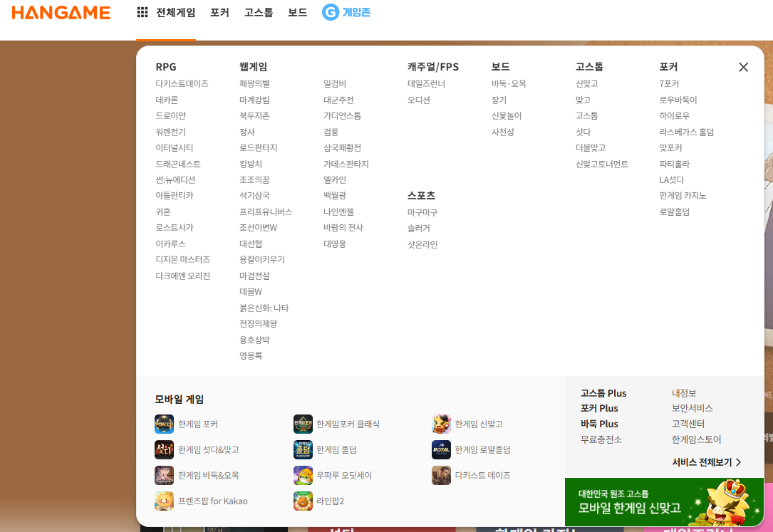The width and height of the screenshot is (773, 532).
Task: Open the 한게임 로얄홀덤 app icon
Action: pos(441,449)
